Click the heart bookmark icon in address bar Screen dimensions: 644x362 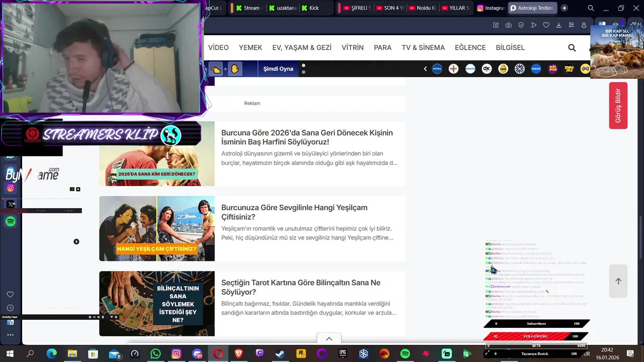546,25
